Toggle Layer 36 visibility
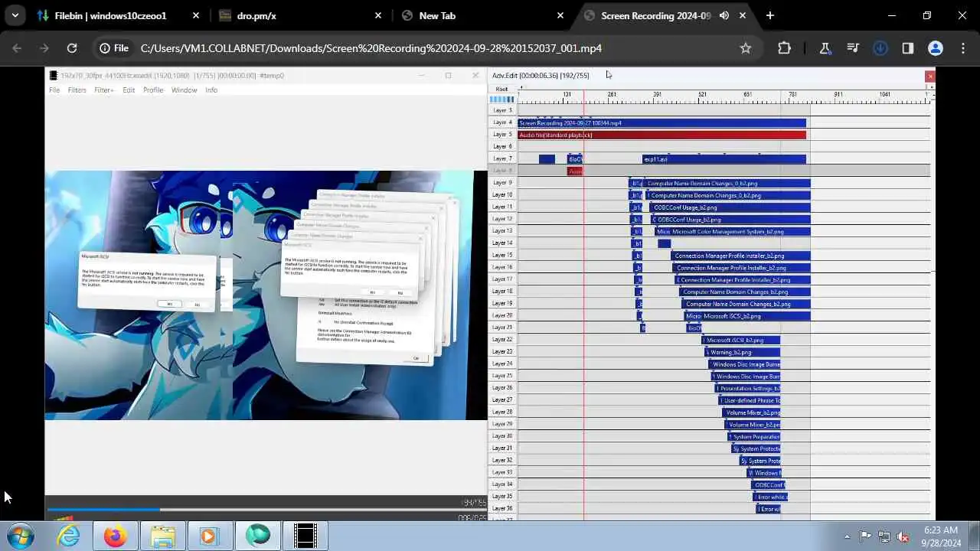The height and width of the screenshot is (551, 980). [x=502, y=508]
